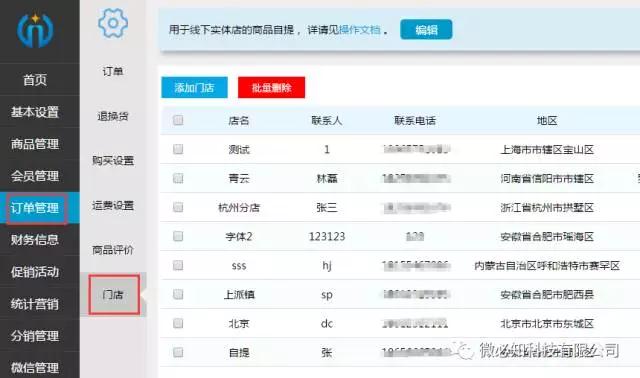Screen dimensions: 640x378
Task: Open 运费设置 submenu item
Action: click(113, 206)
